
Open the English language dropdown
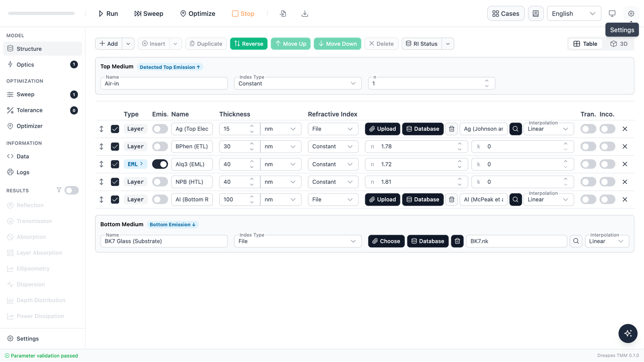(x=574, y=13)
